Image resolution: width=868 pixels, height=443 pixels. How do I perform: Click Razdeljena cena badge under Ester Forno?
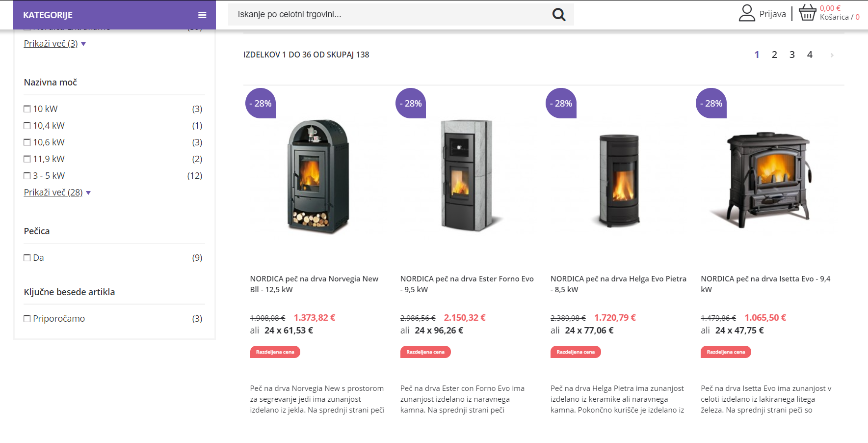click(425, 352)
